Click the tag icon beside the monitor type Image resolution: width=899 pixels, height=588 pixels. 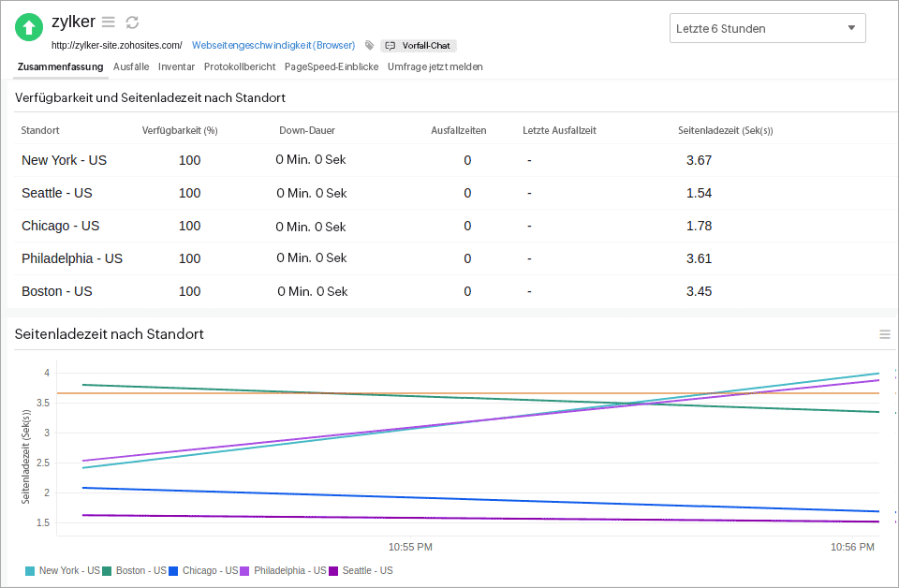tap(369, 45)
